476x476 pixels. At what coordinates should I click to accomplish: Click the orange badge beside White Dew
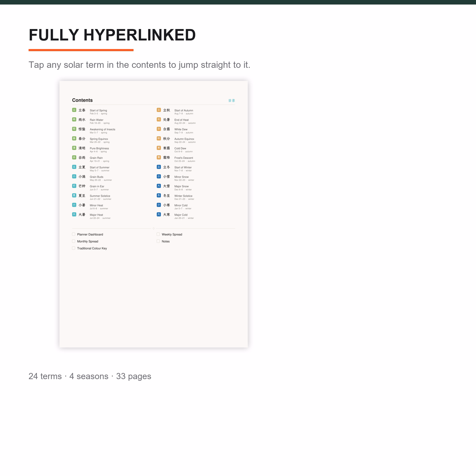point(159,129)
